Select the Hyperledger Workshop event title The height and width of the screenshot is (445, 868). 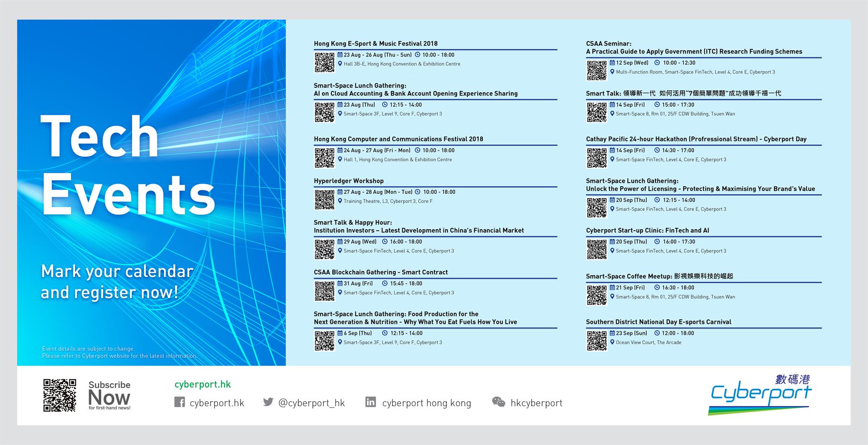tap(349, 181)
